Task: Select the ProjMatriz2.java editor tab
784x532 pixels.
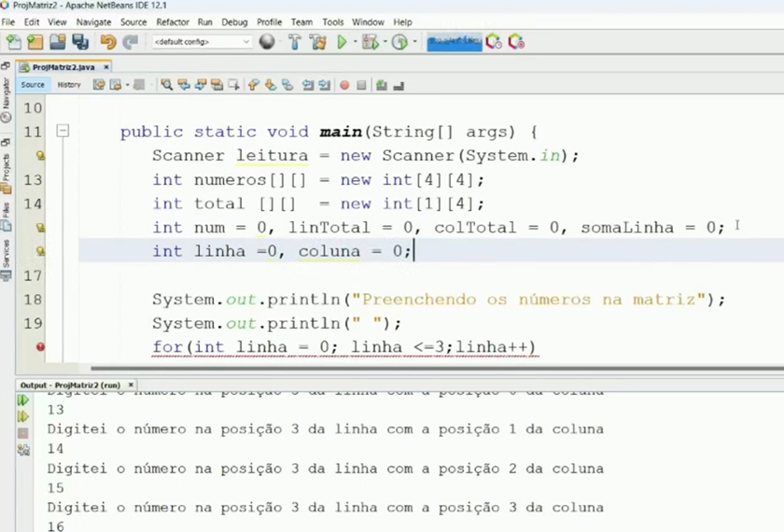Action: 63,67
